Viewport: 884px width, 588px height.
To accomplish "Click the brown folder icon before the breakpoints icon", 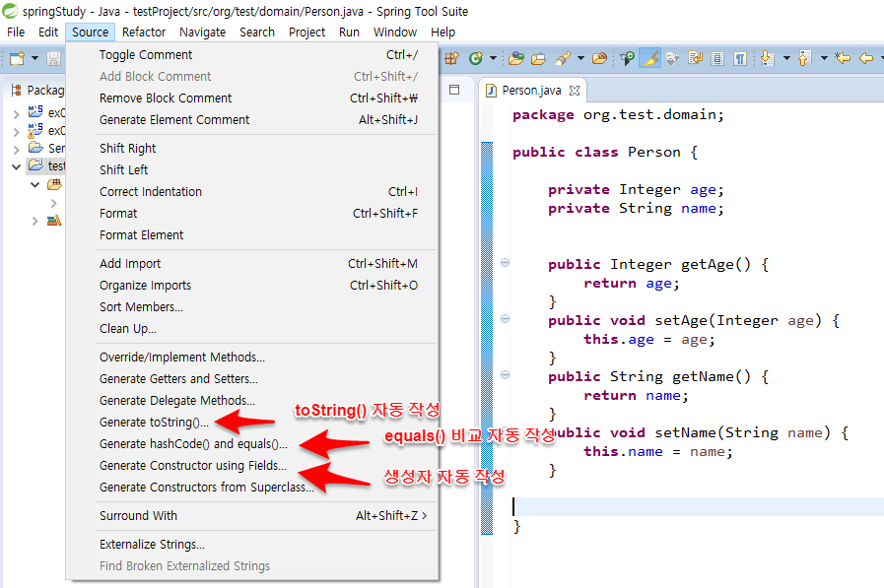I will 600,58.
